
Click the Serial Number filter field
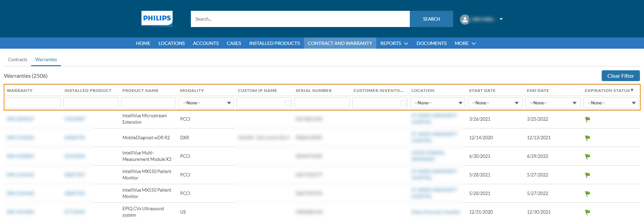click(321, 103)
